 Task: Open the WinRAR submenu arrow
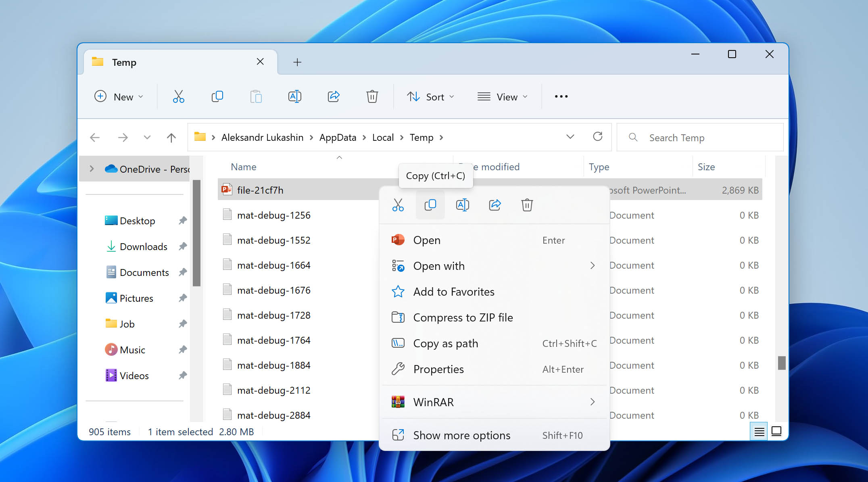click(x=593, y=401)
